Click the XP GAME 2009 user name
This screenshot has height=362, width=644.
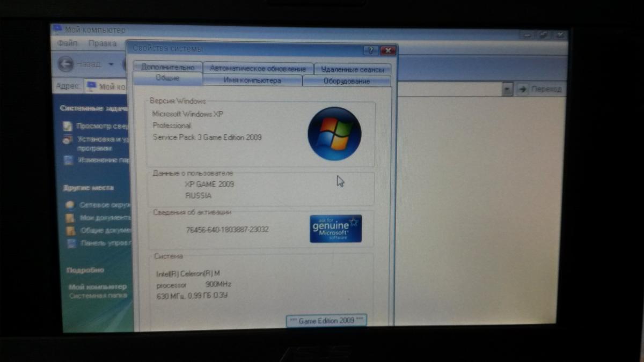click(209, 184)
